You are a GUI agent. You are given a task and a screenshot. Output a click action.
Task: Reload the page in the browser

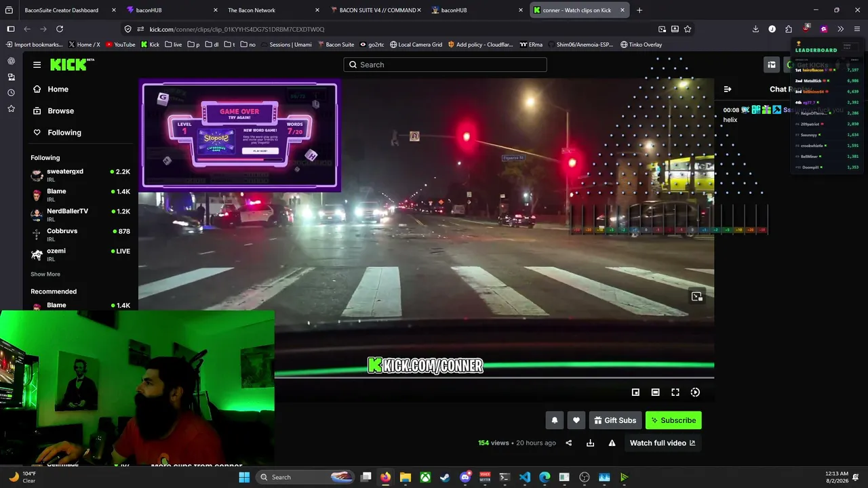(x=60, y=29)
